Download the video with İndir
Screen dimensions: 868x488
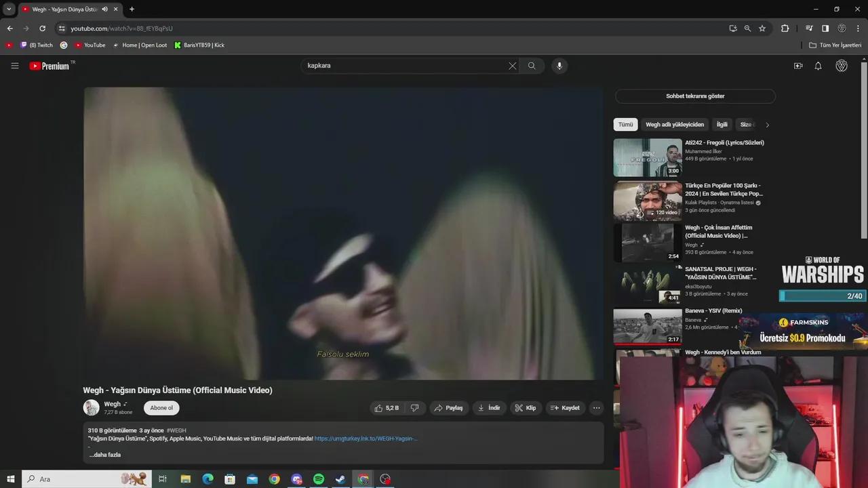pyautogui.click(x=489, y=408)
